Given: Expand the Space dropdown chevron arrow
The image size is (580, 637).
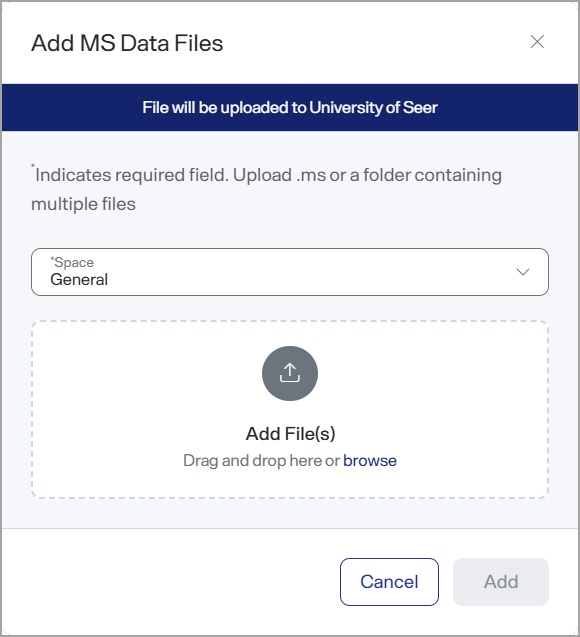Looking at the screenshot, I should tap(522, 272).
